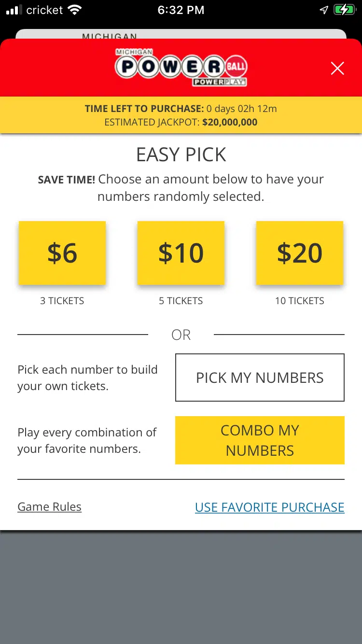The image size is (362, 644).
Task: Tap the location services arrow icon
Action: click(x=324, y=10)
